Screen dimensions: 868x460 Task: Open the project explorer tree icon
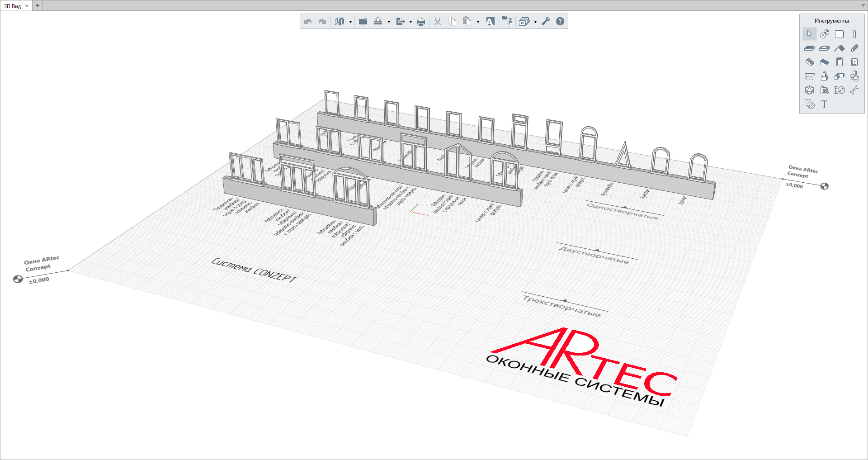507,21
